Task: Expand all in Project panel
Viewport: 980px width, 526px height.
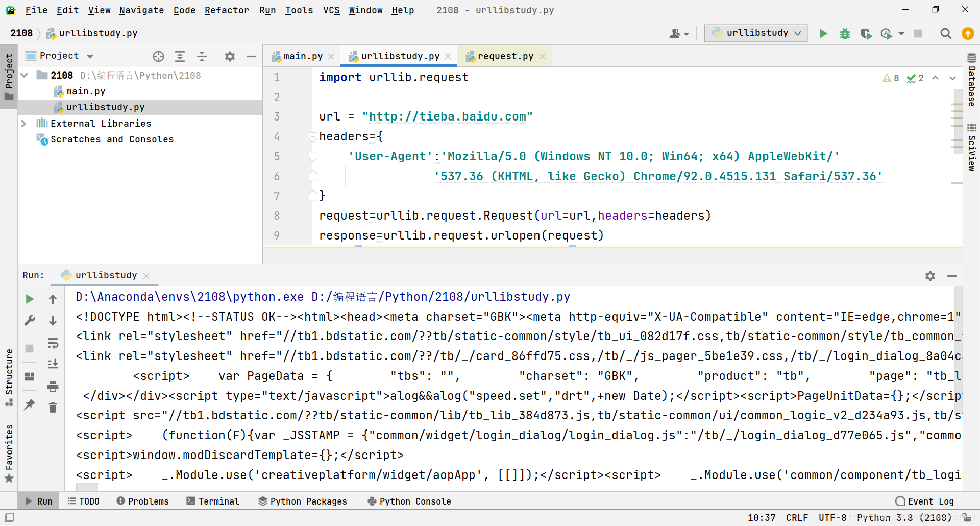Action: [180, 56]
